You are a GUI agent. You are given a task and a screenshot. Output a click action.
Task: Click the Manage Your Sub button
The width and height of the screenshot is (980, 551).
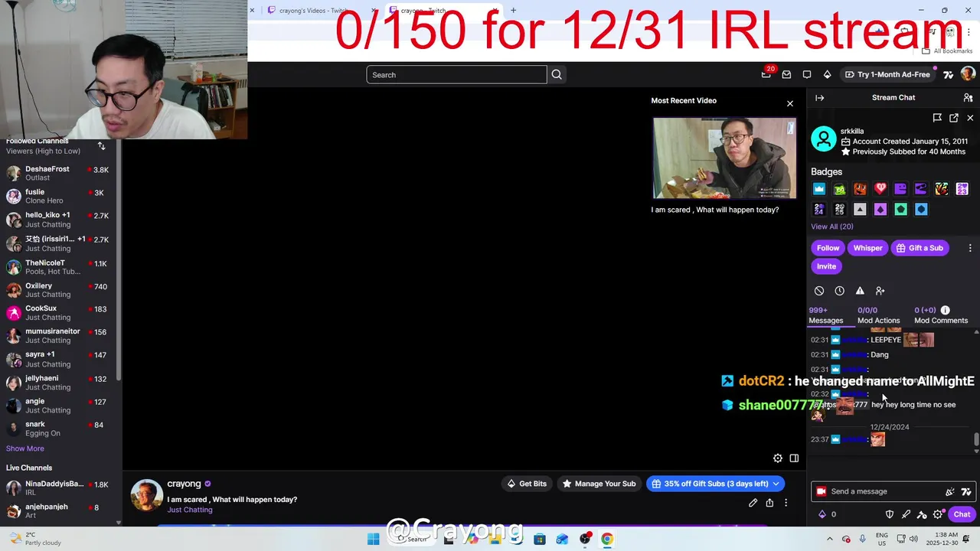coord(599,484)
